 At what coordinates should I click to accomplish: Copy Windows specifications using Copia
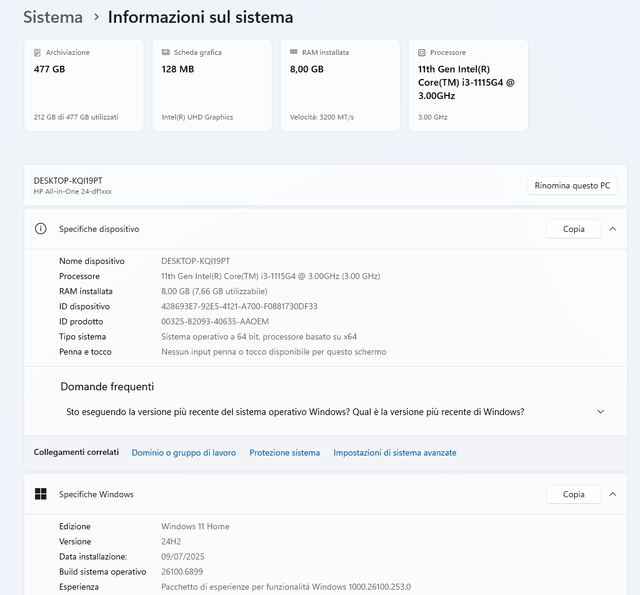[x=573, y=494]
